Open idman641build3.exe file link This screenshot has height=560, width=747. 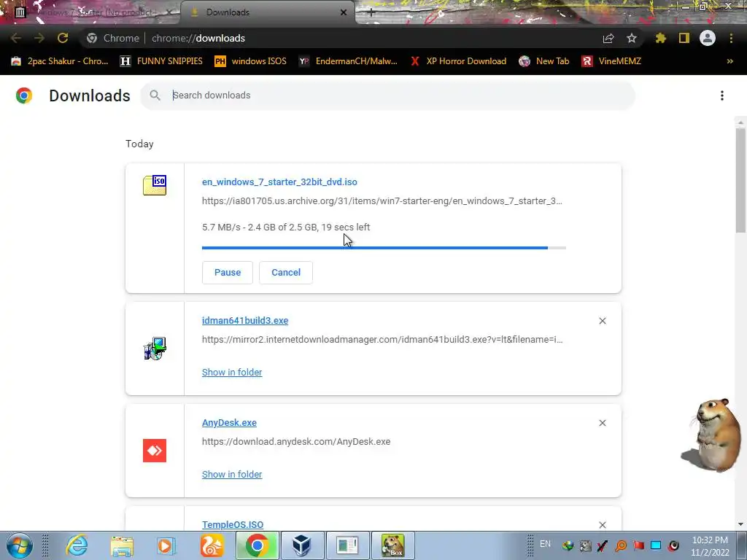point(245,321)
